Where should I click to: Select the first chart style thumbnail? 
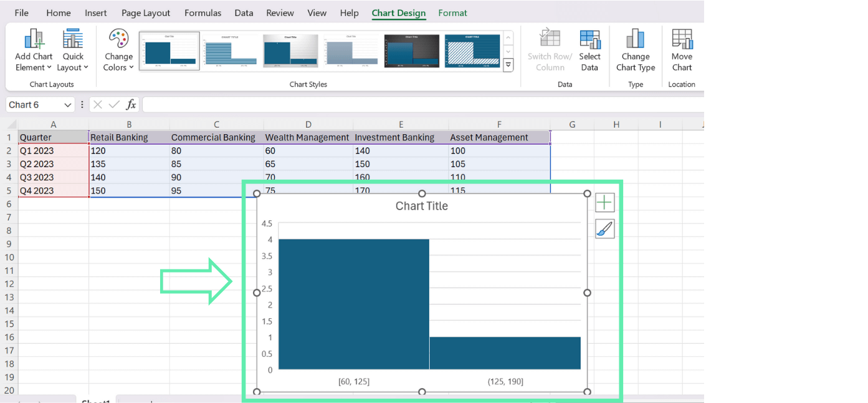click(169, 50)
